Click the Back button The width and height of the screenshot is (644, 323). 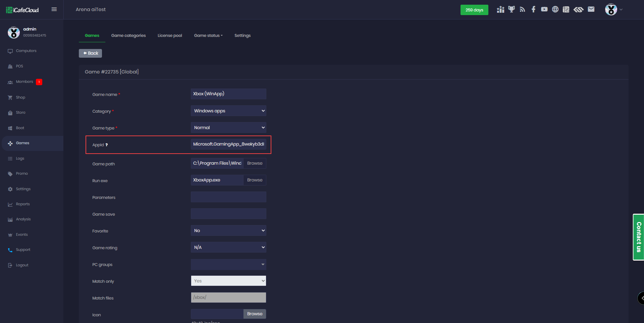coord(91,53)
